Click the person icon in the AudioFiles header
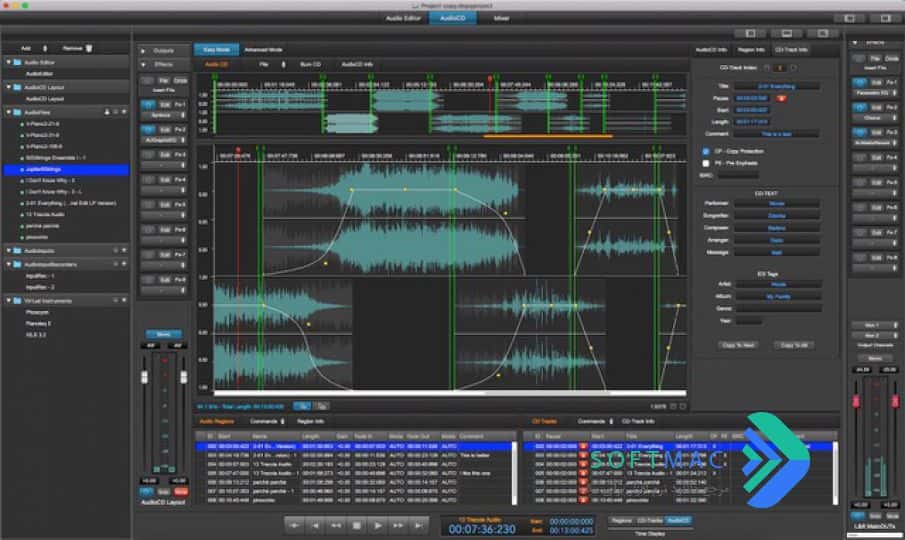 (x=107, y=112)
